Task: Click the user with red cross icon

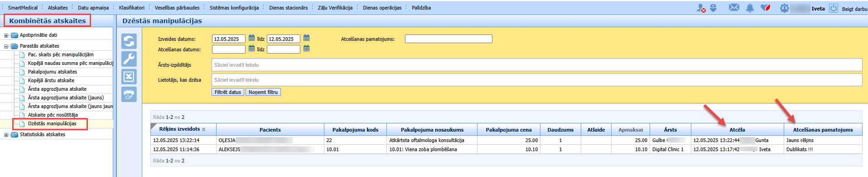Action: [x=701, y=8]
